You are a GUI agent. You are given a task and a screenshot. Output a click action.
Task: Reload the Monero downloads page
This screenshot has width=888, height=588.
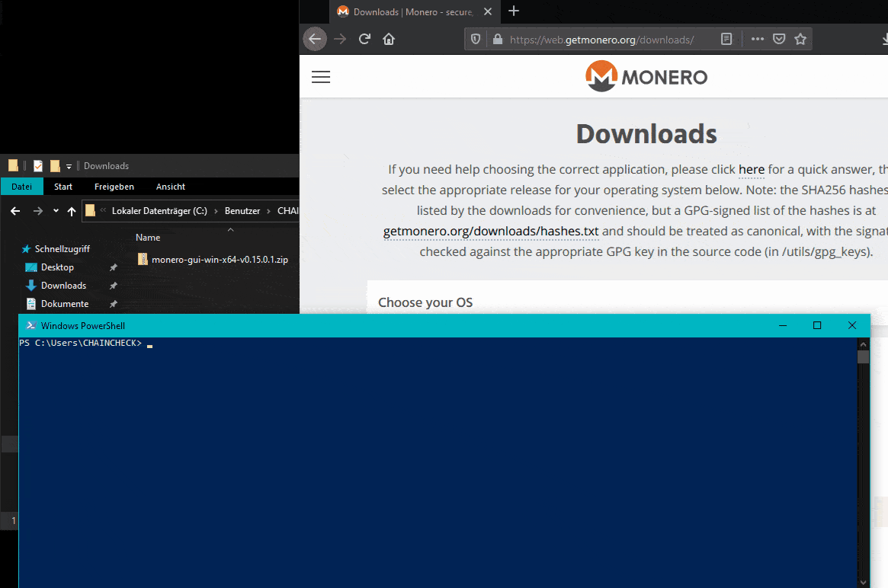pyautogui.click(x=364, y=39)
